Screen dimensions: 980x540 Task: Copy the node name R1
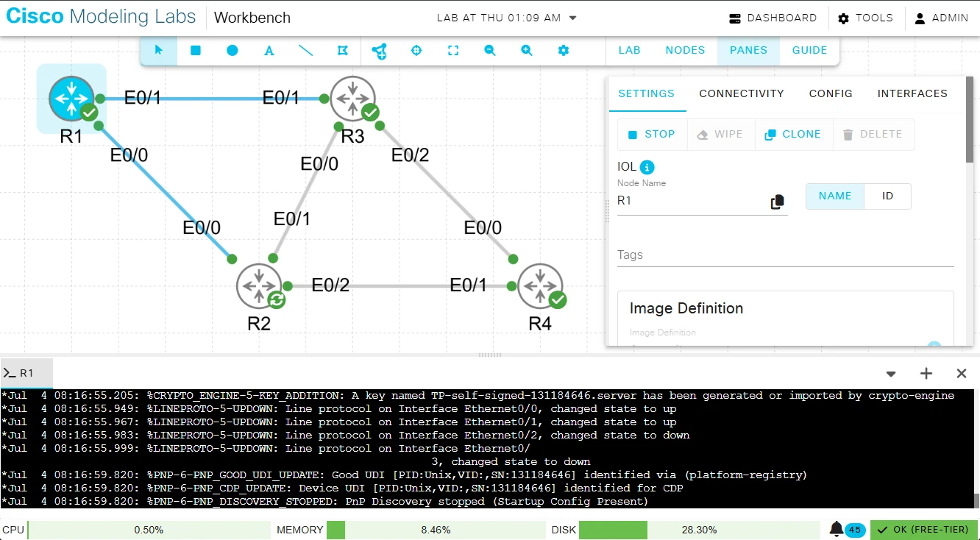(777, 202)
